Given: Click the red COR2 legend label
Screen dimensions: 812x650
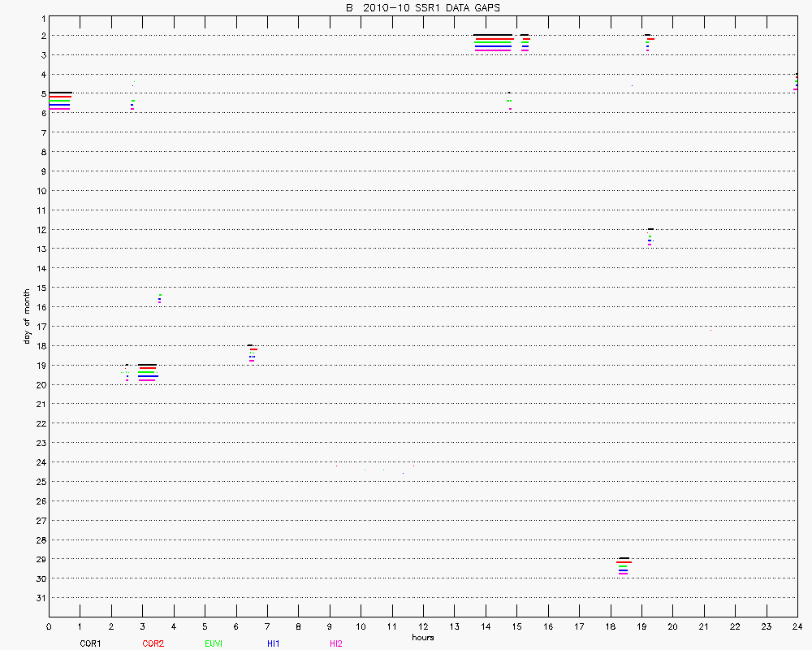Looking at the screenshot, I should [153, 643].
